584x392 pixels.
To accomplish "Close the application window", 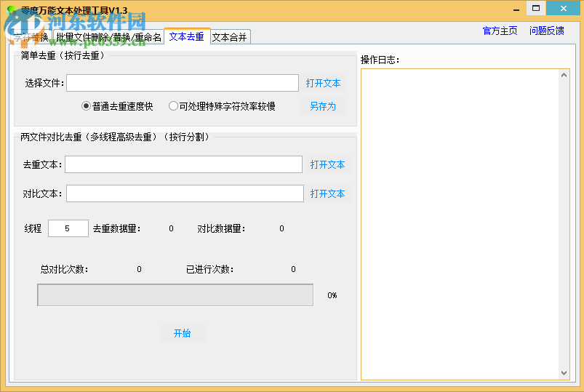I will [x=564, y=8].
